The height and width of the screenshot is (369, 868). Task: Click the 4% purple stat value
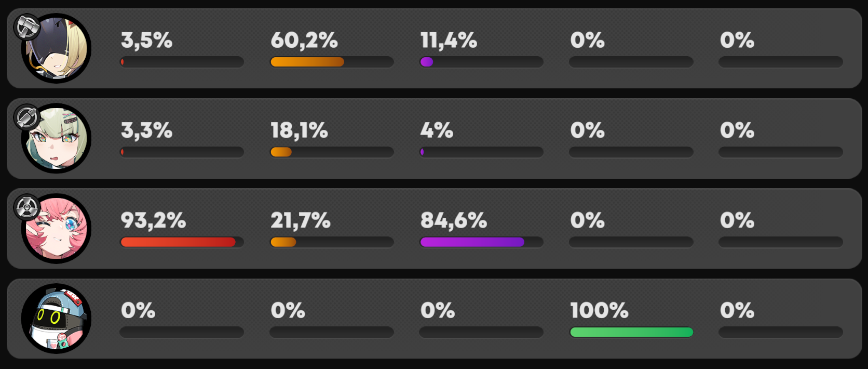[x=437, y=130]
